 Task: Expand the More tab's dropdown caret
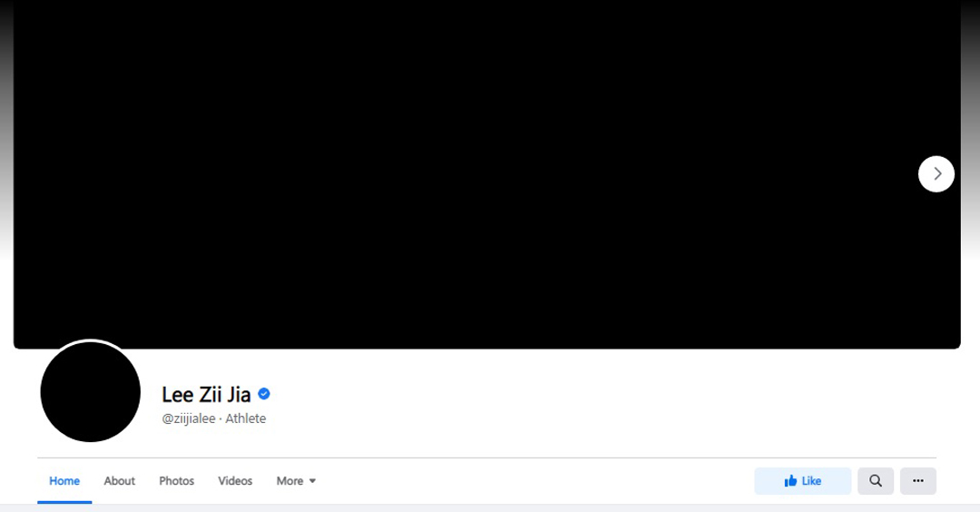[312, 481]
